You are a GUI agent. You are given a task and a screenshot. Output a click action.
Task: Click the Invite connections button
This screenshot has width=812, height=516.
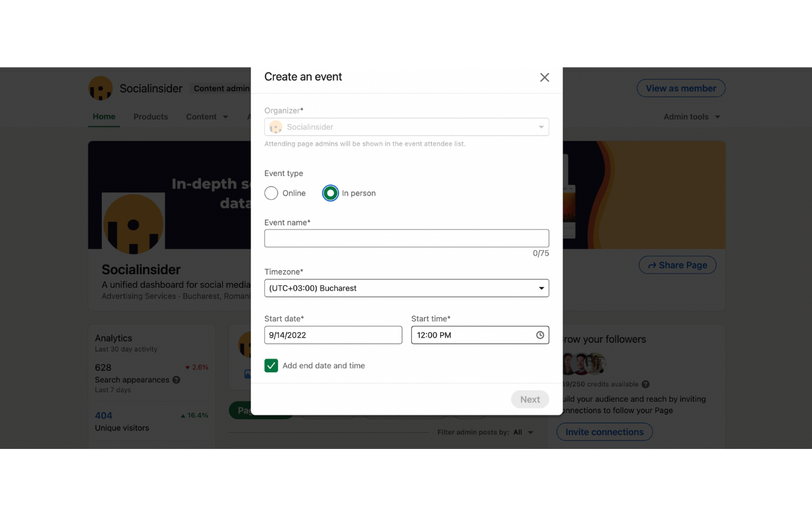pos(604,432)
